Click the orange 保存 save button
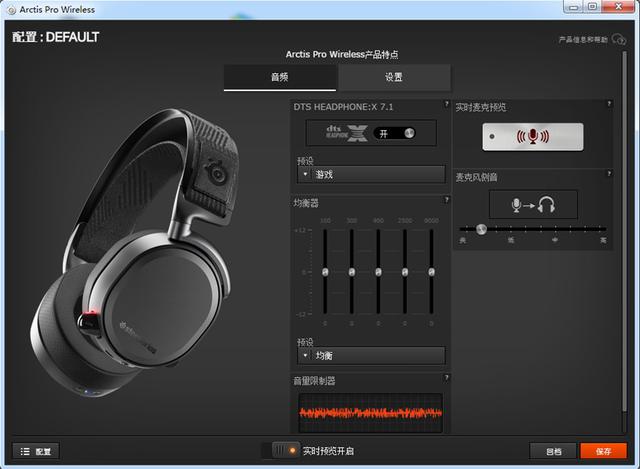Image resolution: width=640 pixels, height=469 pixels. coord(603,451)
